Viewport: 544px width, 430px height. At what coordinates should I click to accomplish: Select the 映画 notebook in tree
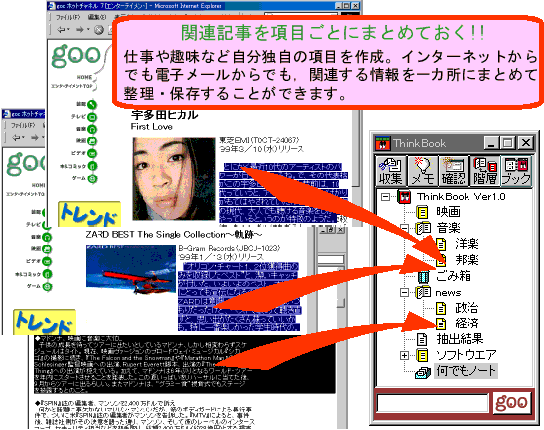point(439,211)
